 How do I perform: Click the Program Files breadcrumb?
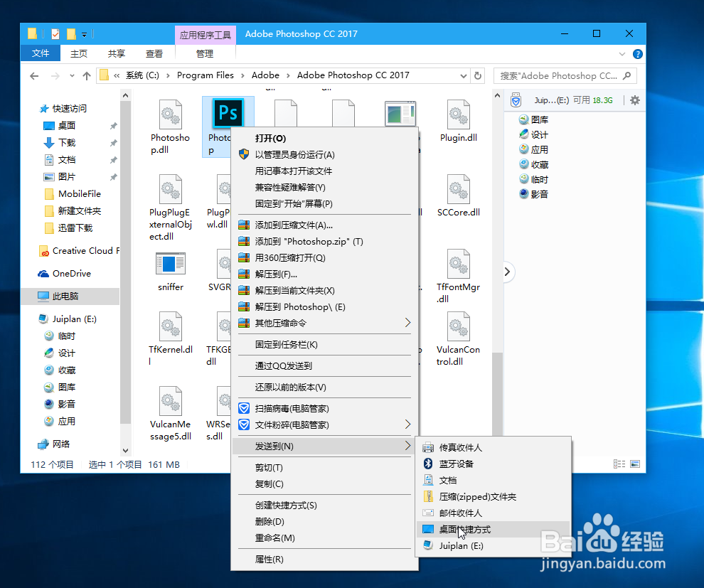pos(206,75)
